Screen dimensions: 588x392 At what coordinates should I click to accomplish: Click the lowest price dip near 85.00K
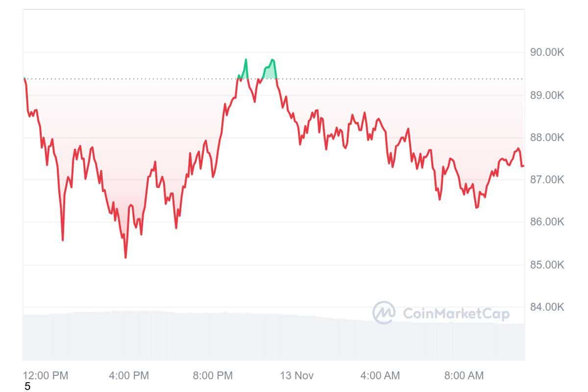pos(125,257)
